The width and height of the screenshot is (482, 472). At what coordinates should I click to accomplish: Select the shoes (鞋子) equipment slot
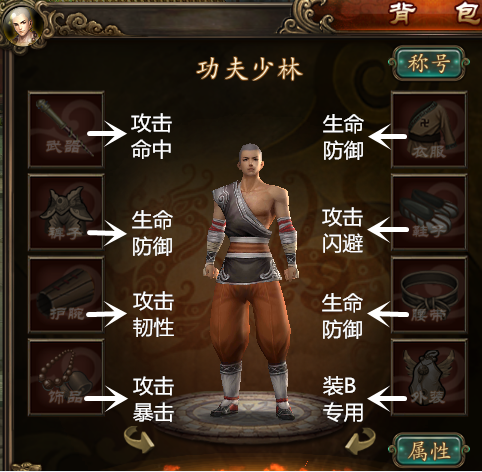[x=429, y=212]
